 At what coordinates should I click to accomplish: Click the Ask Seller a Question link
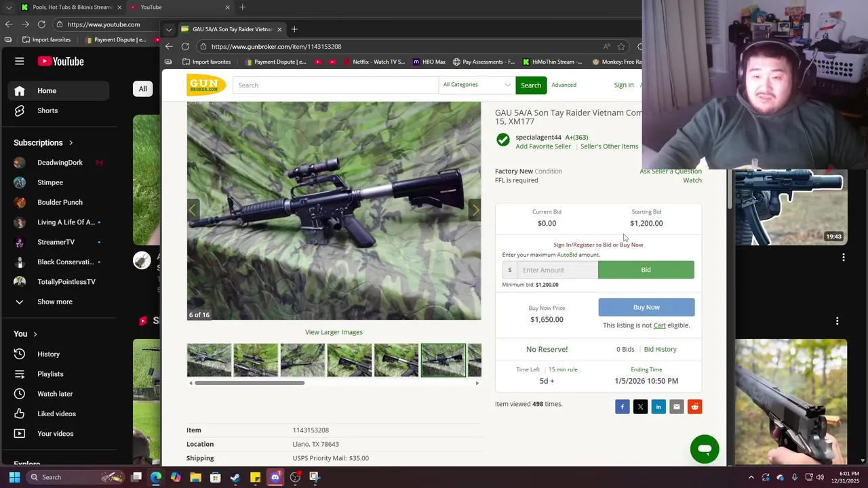[x=670, y=171]
